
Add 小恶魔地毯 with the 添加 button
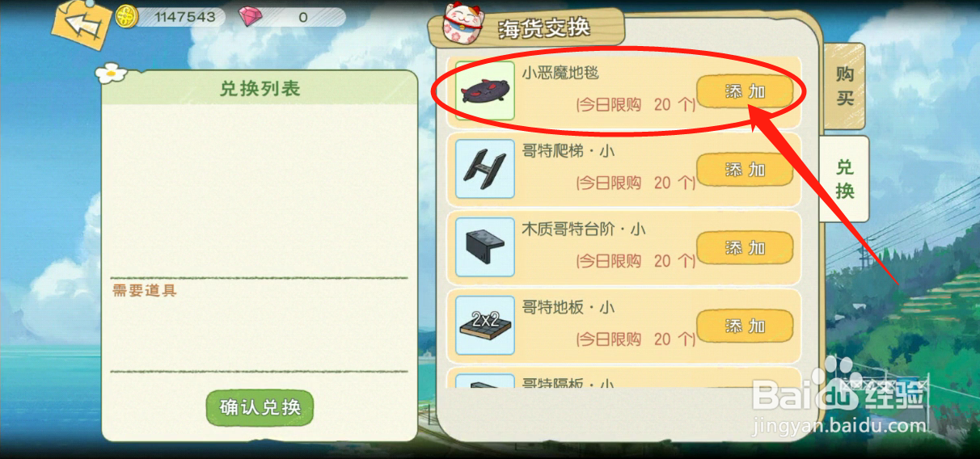[x=745, y=92]
